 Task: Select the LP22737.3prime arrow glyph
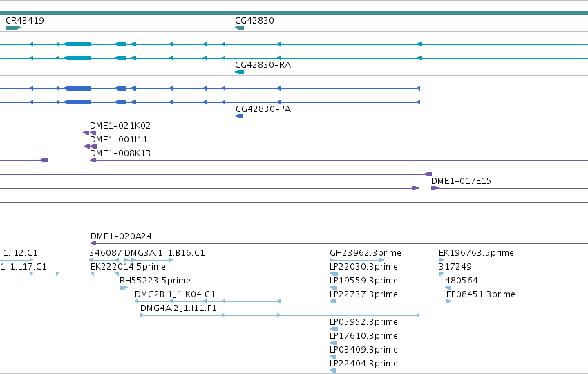pos(332,301)
